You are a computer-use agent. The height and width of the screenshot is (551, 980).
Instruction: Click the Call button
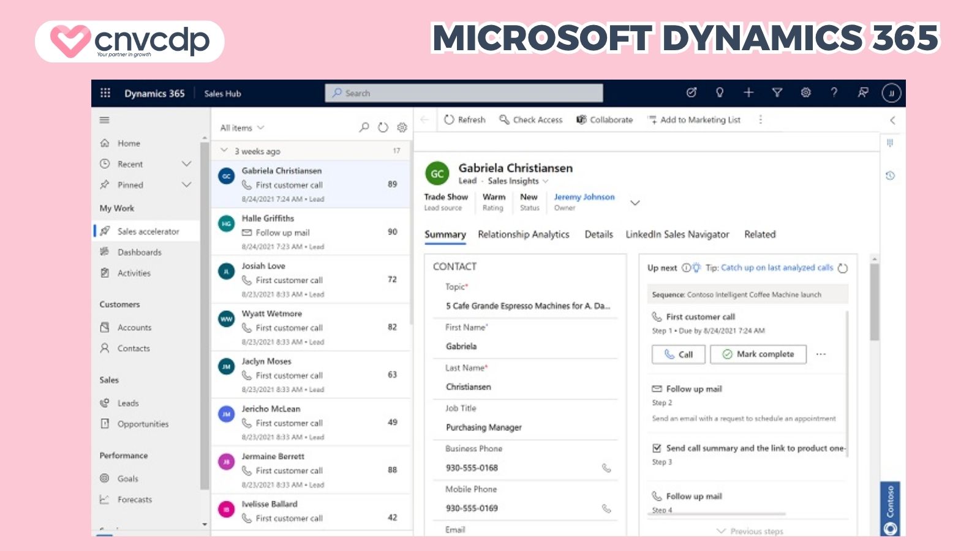tap(679, 354)
